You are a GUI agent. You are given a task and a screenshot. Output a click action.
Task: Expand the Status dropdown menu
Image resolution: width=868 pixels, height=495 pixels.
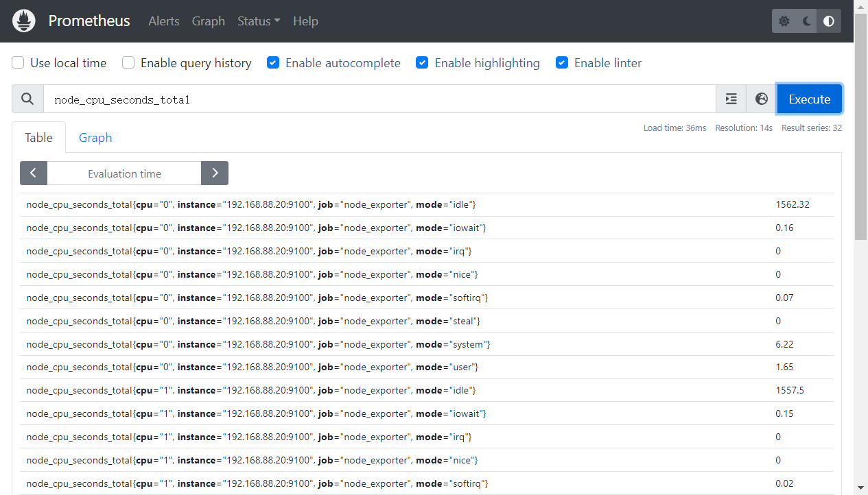[x=259, y=21]
